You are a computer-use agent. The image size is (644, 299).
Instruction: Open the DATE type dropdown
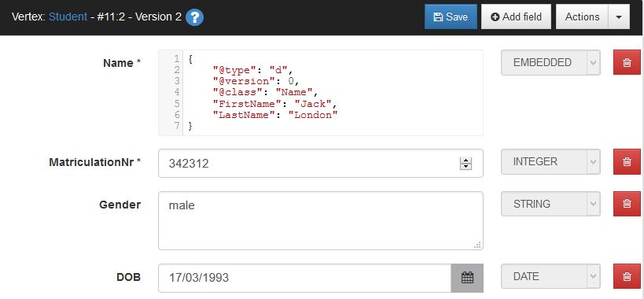550,276
